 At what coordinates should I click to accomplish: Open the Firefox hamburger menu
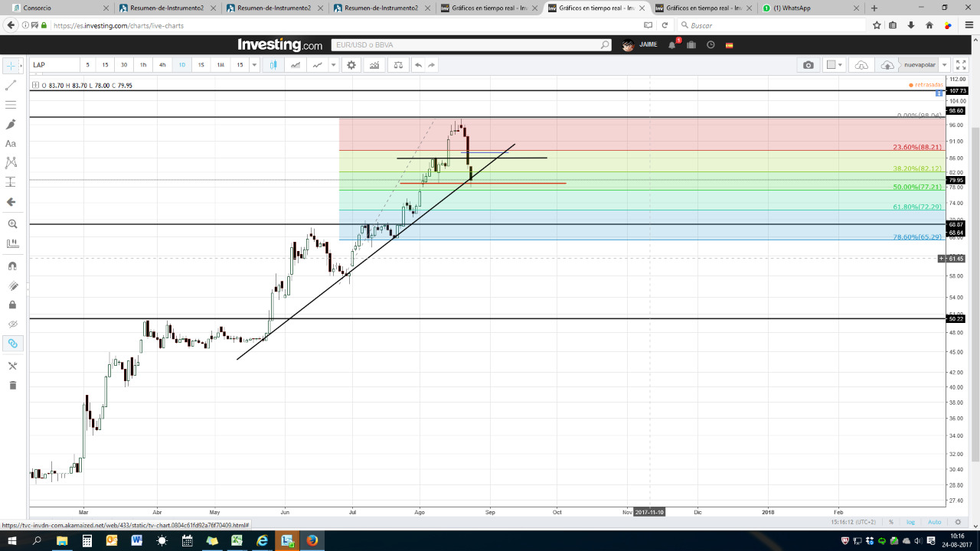(969, 25)
